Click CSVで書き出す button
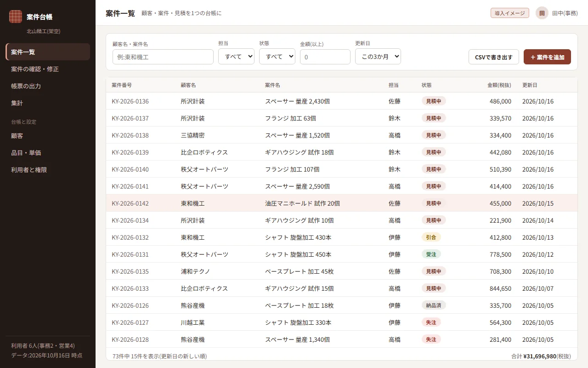Image resolution: width=588 pixels, height=368 pixels. [x=494, y=57]
